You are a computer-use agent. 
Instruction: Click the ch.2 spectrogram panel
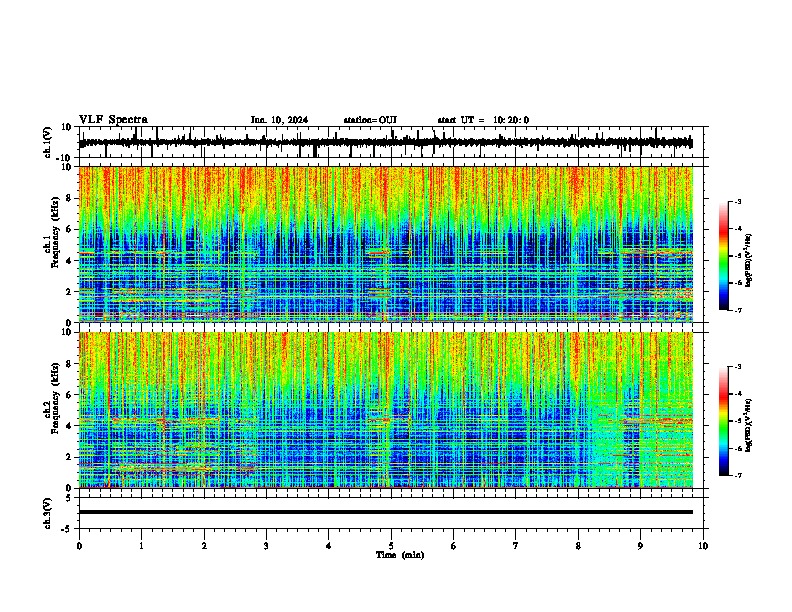coord(386,410)
